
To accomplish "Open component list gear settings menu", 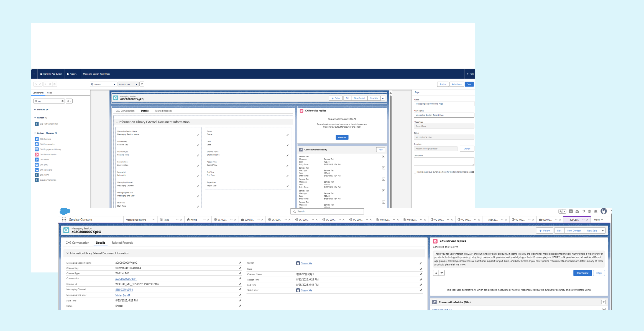I will pyautogui.click(x=69, y=101).
